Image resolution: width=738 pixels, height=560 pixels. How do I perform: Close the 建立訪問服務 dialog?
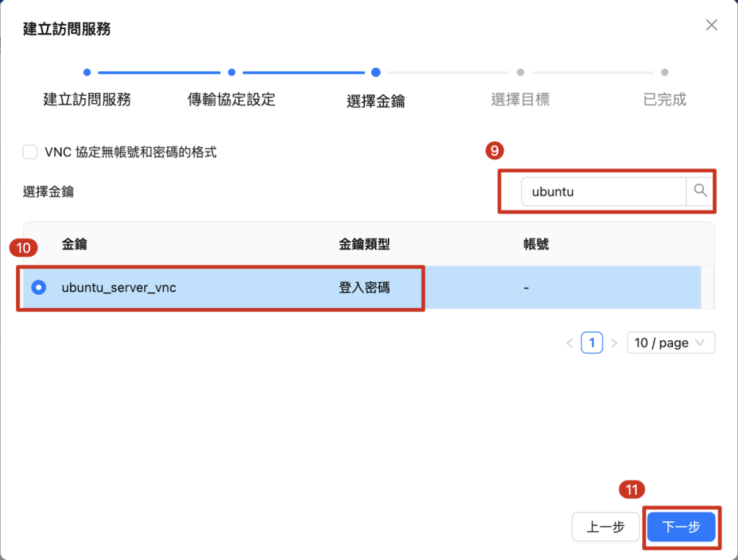pos(711,25)
